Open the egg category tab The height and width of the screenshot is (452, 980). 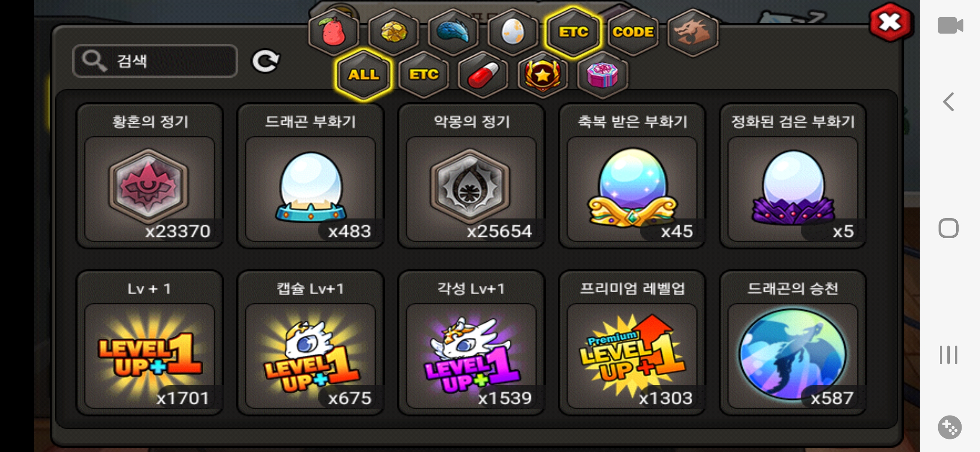pos(513,32)
